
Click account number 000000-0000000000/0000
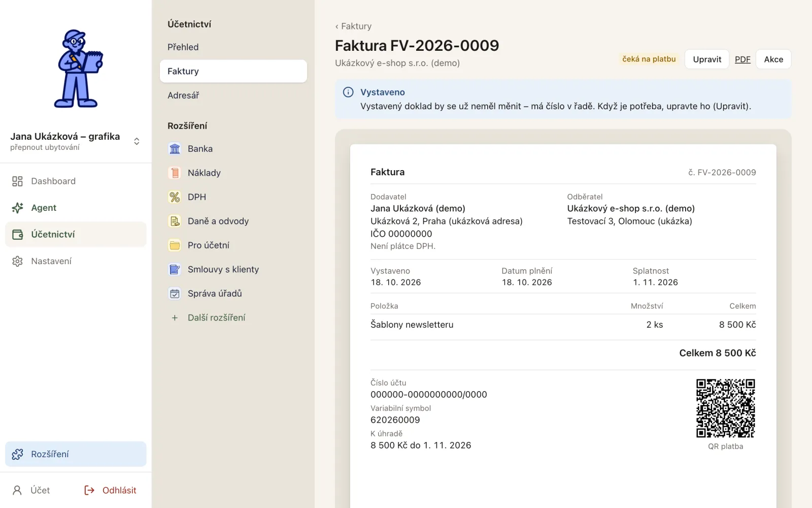(x=429, y=395)
